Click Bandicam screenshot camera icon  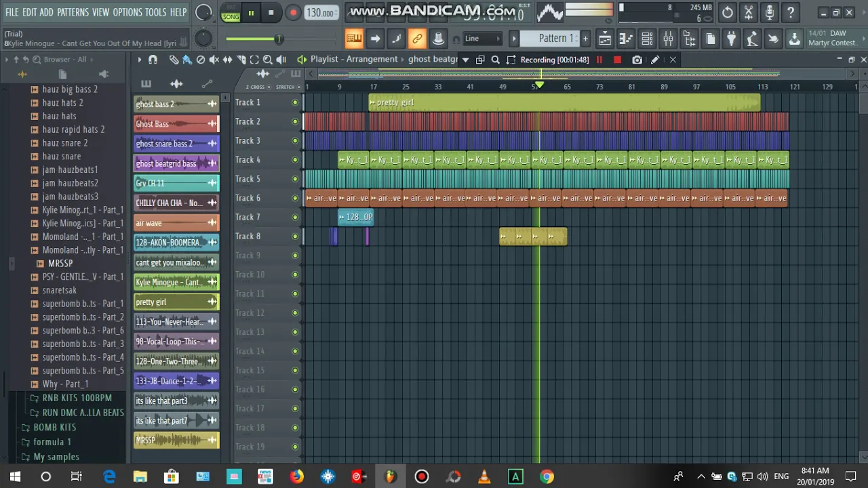[x=637, y=60]
